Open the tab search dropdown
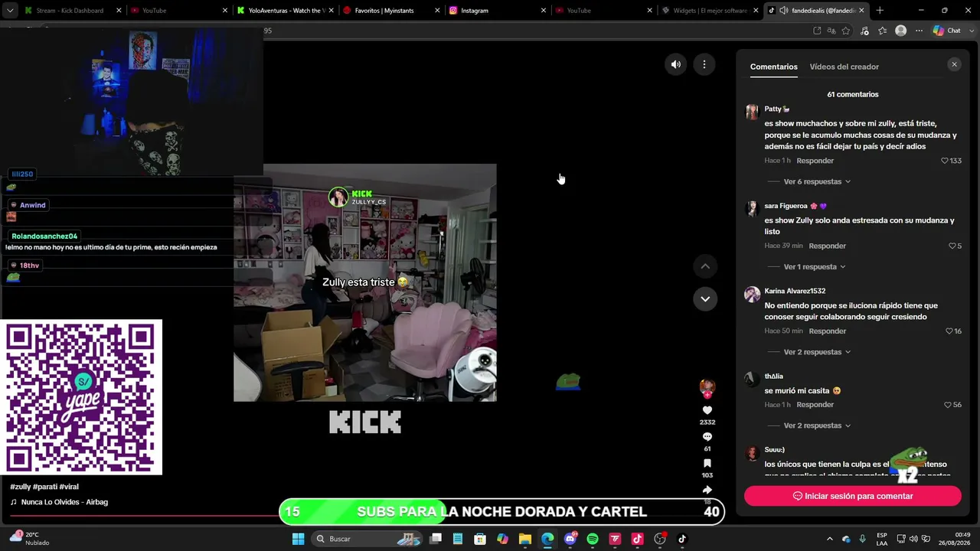 tap(10, 11)
